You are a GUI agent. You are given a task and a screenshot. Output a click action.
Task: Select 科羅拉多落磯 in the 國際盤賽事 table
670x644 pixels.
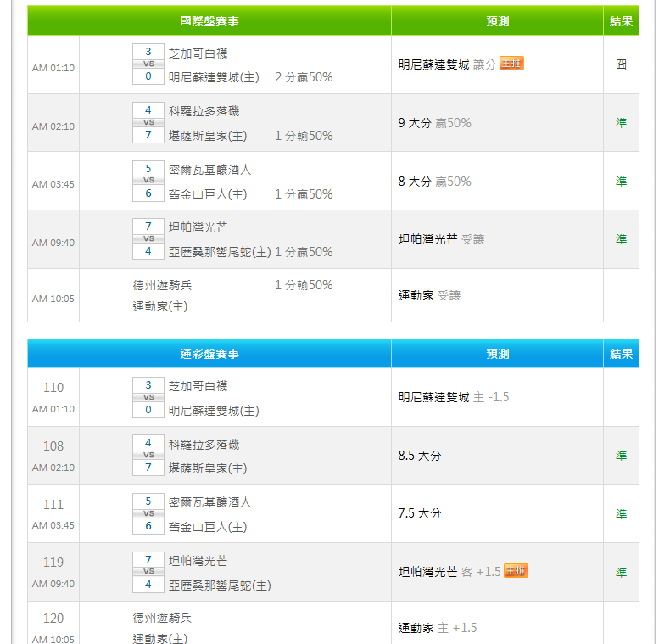(204, 112)
